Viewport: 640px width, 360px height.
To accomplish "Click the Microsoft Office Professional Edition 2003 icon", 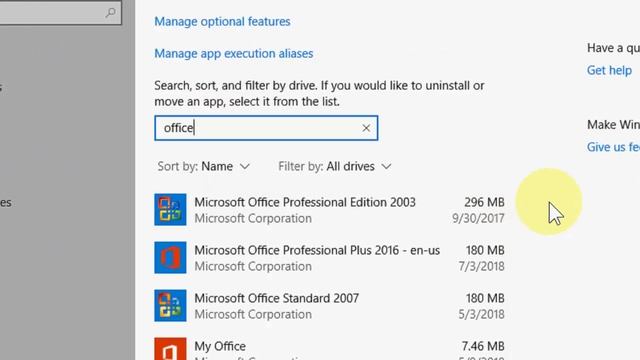I will click(170, 209).
